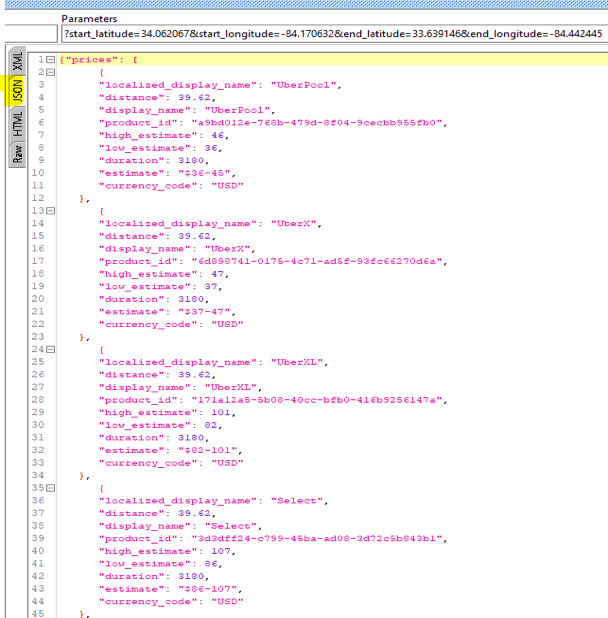Click the high_estimate value 107

click(x=221, y=552)
